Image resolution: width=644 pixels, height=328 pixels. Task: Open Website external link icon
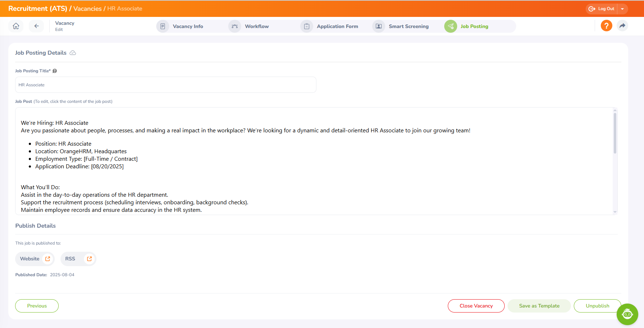click(x=48, y=259)
